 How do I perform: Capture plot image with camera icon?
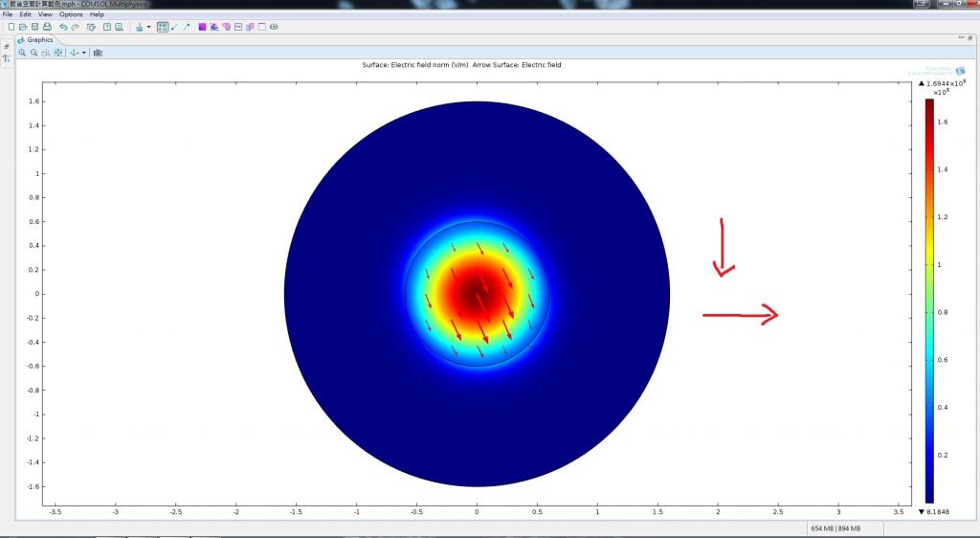pyautogui.click(x=98, y=53)
